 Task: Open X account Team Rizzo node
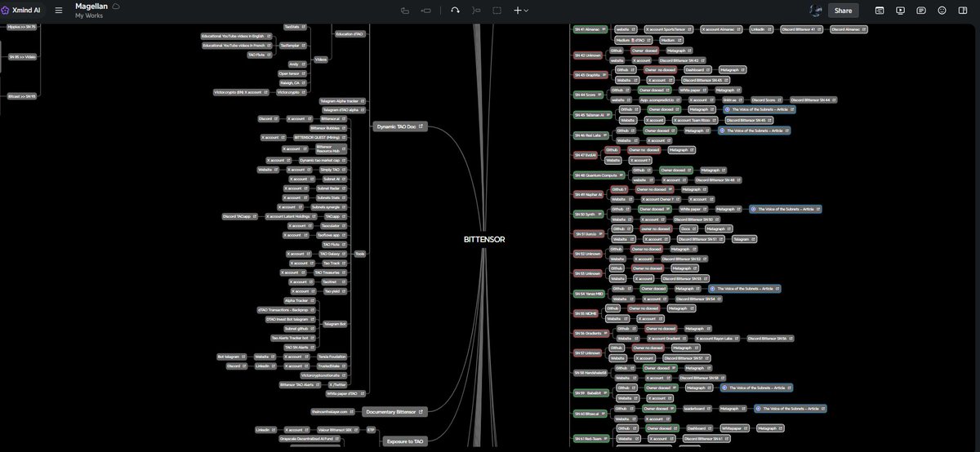[694, 120]
